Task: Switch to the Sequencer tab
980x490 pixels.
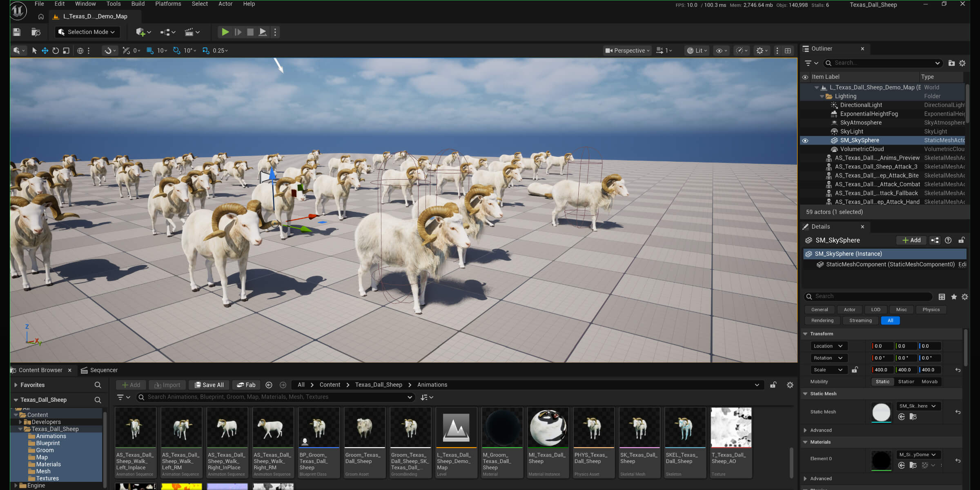Action: 99,370
